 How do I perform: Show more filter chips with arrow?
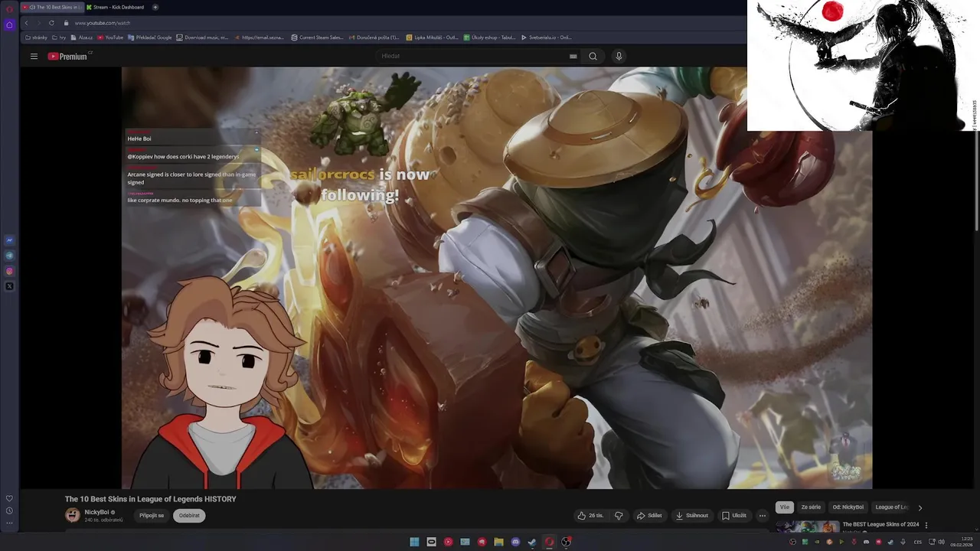tap(920, 507)
